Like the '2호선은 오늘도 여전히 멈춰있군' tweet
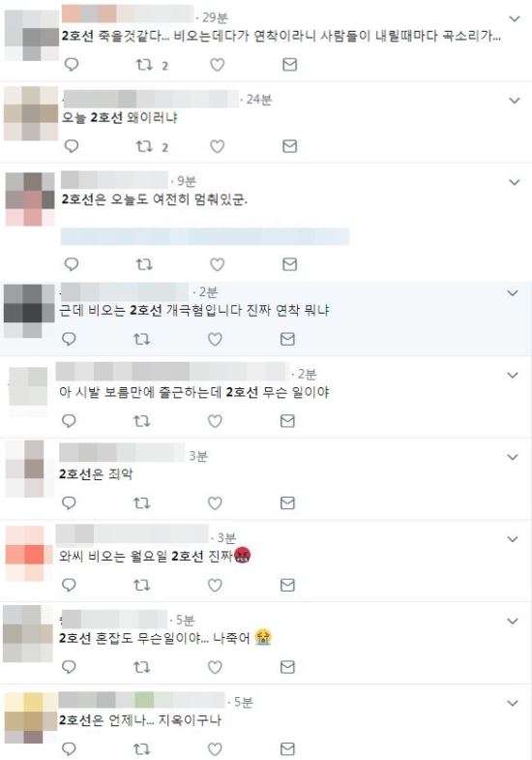The height and width of the screenshot is (760, 532). (x=218, y=264)
